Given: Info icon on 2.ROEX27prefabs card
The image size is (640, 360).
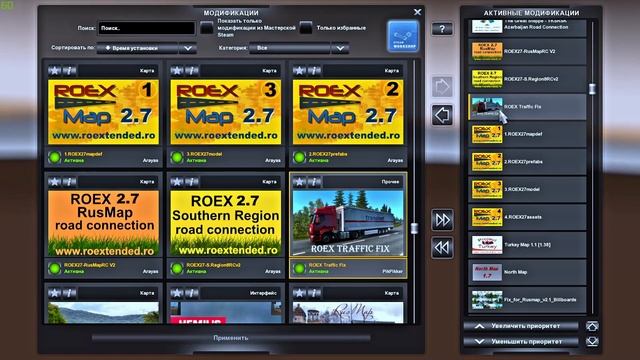Looking at the screenshot, I should 314,71.
